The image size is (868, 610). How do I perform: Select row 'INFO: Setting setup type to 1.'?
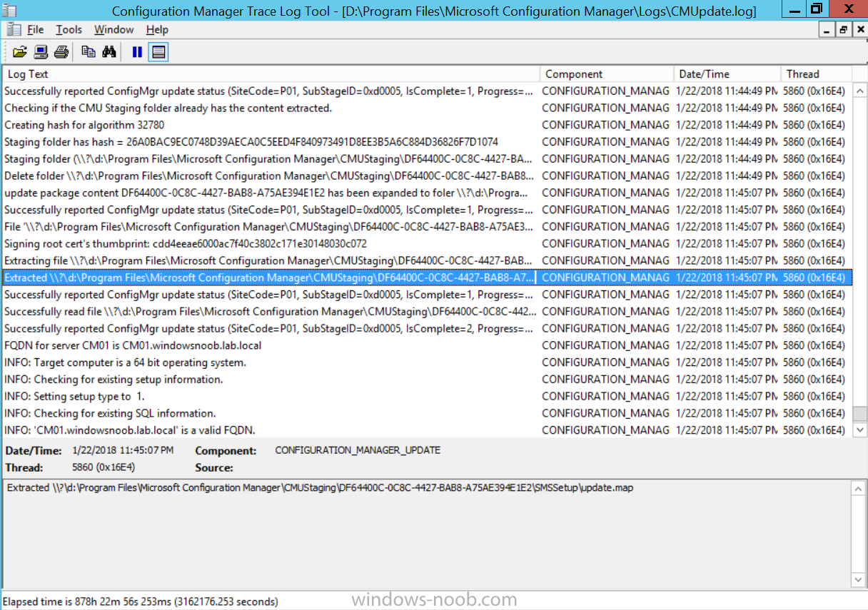[x=427, y=396]
